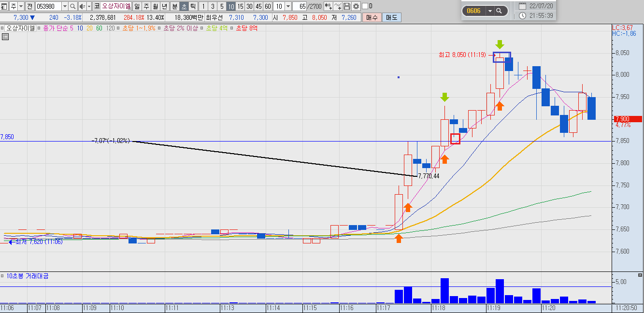Click the stock search magnifier icon
This screenshot has width=644, height=313.
click(x=72, y=6)
